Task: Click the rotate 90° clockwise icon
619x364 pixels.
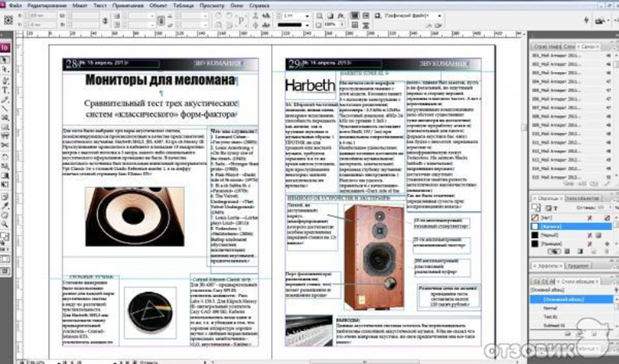Action: (x=218, y=16)
